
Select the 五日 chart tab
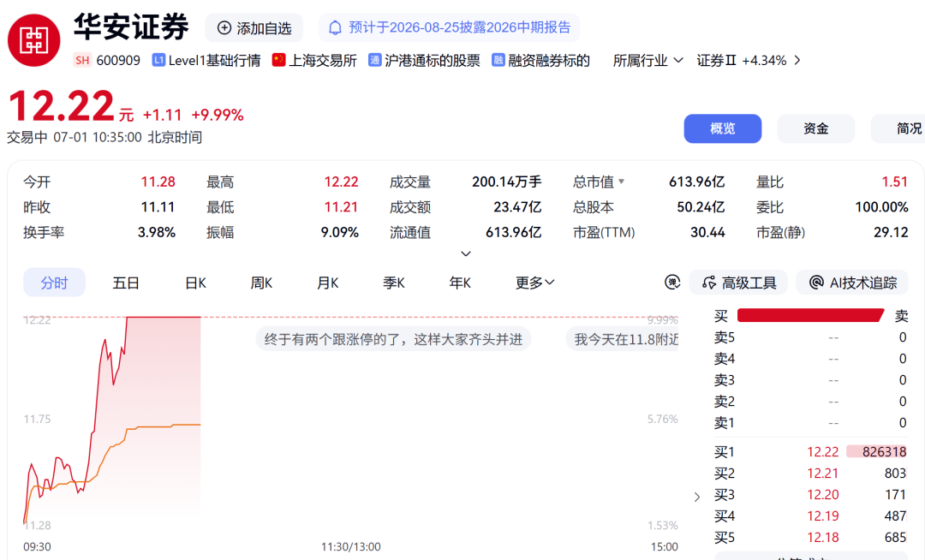tap(126, 283)
